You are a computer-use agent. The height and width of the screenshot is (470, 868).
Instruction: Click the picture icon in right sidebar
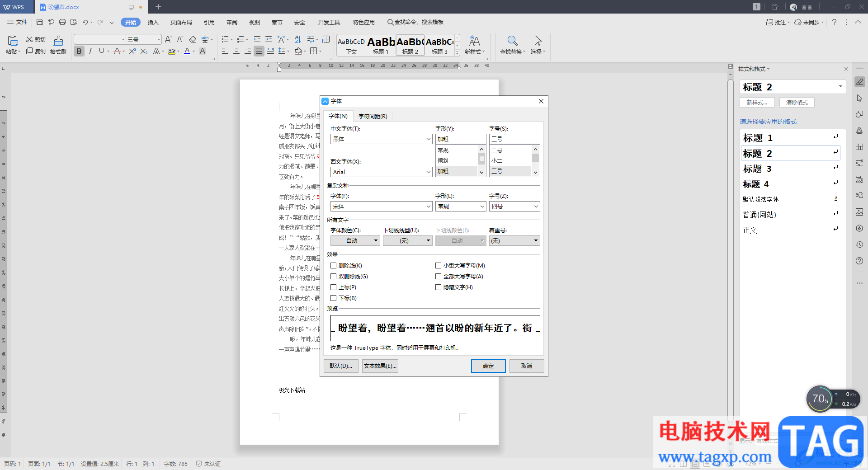(859, 212)
